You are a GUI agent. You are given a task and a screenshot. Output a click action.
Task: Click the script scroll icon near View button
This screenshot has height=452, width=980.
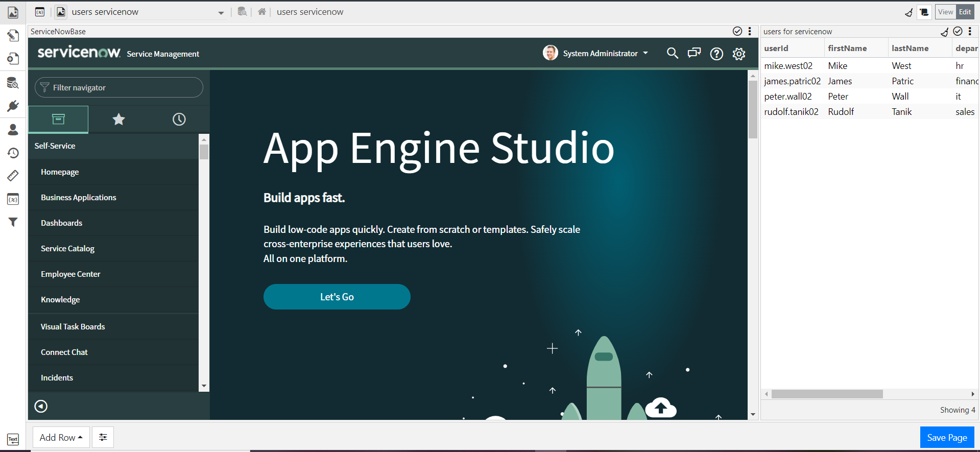(x=924, y=12)
